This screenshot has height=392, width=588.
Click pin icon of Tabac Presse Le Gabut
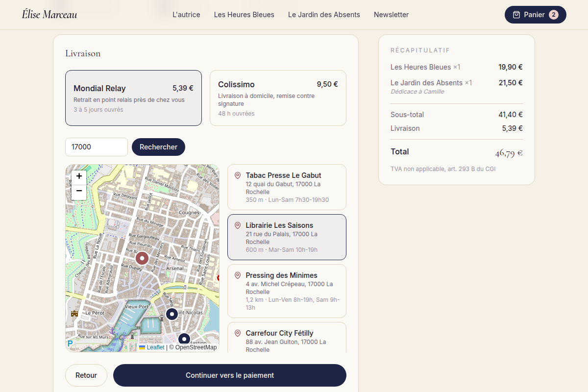pos(238,175)
